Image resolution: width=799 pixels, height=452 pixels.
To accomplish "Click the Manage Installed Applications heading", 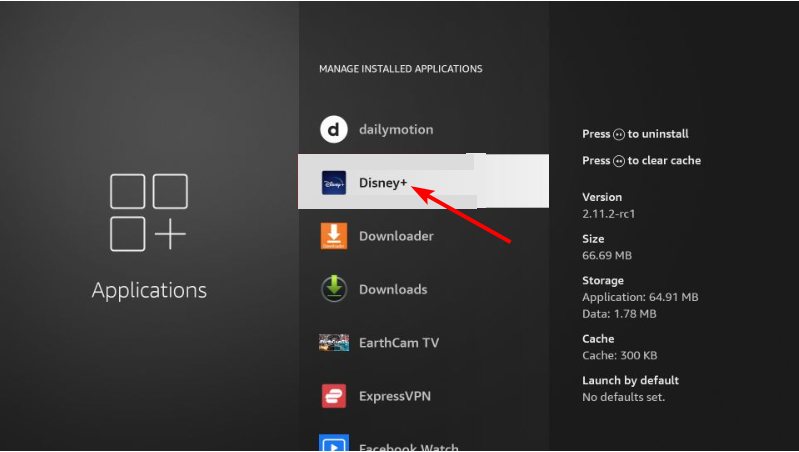I will (x=401, y=69).
